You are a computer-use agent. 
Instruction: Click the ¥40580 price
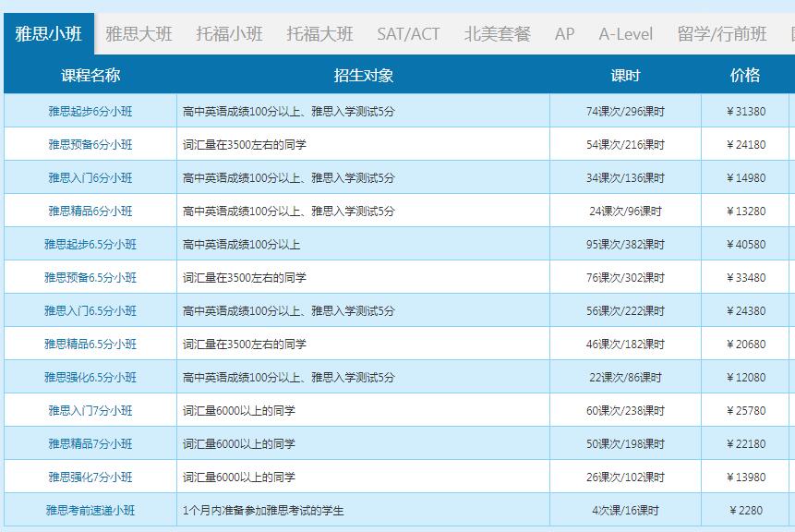[746, 244]
